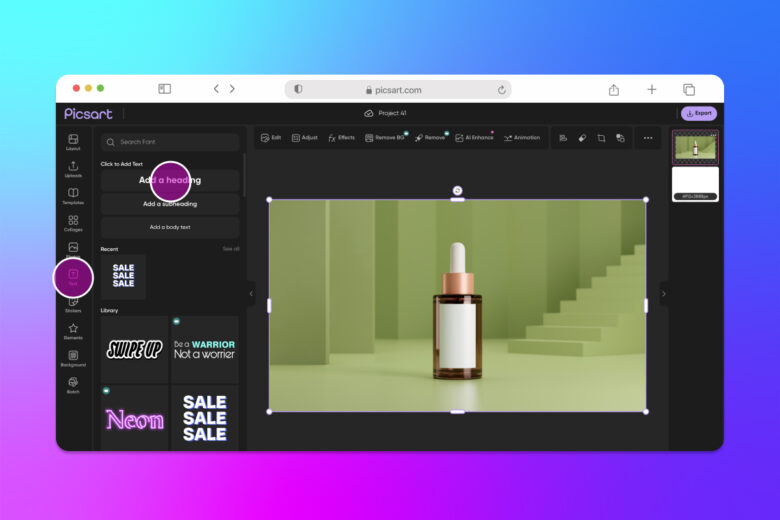This screenshot has height=520, width=780.
Task: Select the bottle image layer thumbnail
Action: [x=695, y=148]
